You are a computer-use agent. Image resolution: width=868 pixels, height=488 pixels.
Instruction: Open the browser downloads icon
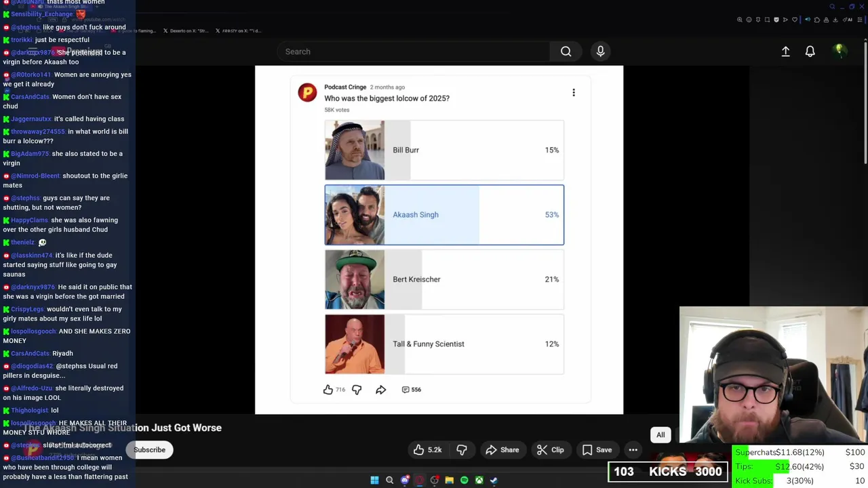[835, 20]
